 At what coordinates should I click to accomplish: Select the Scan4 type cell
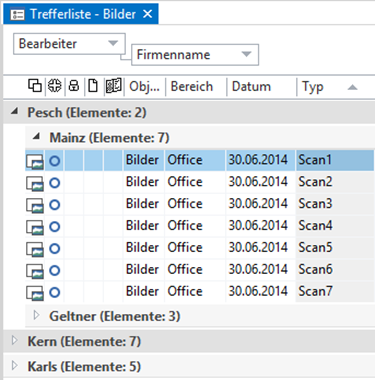pyautogui.click(x=335, y=226)
